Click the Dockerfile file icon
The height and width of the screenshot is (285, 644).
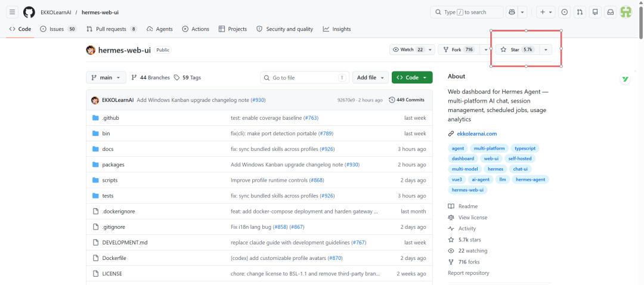pyautogui.click(x=95, y=258)
